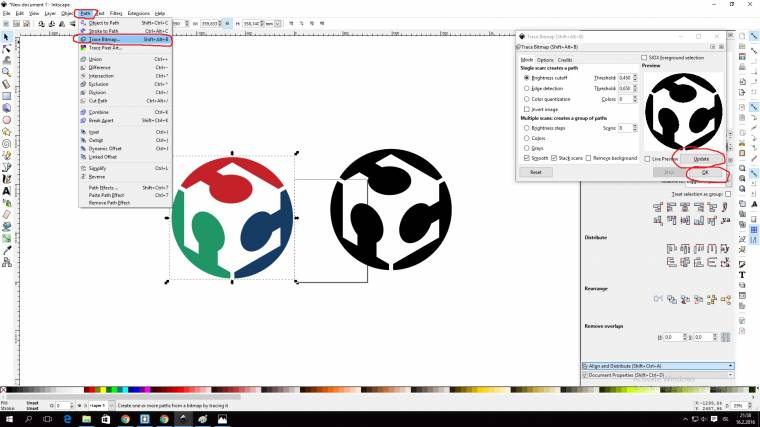This screenshot has height=427, width=760.
Task: Select the Zoom magnifier tool
Action: coord(6,72)
